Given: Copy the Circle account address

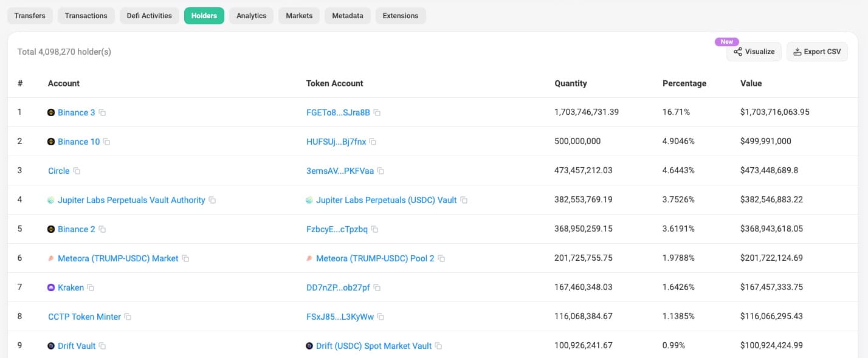Looking at the screenshot, I should (77, 171).
